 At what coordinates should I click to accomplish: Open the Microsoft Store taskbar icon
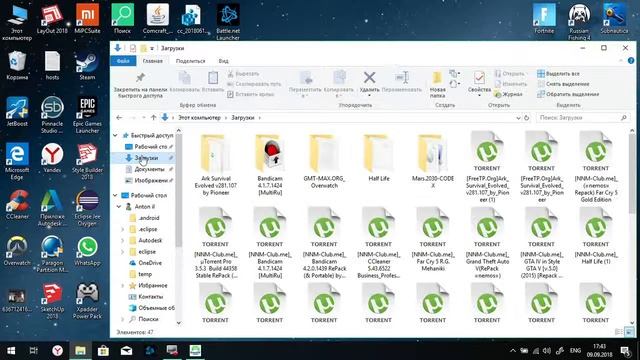point(103,351)
